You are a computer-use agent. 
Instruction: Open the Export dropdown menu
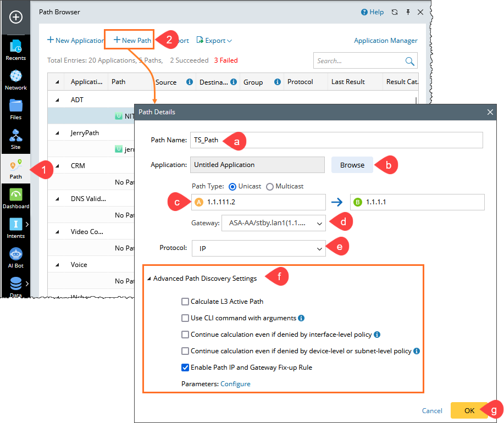pyautogui.click(x=214, y=41)
